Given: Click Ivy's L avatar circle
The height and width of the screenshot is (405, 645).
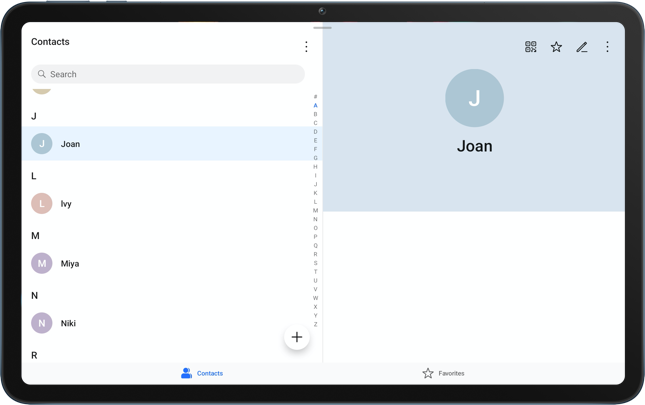Looking at the screenshot, I should [x=42, y=204].
